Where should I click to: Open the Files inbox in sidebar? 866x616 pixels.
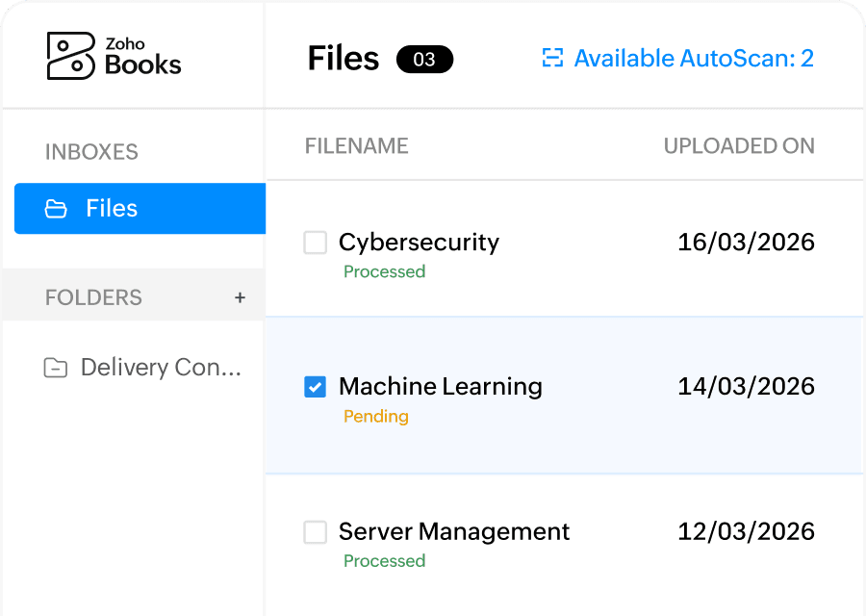[x=140, y=209]
